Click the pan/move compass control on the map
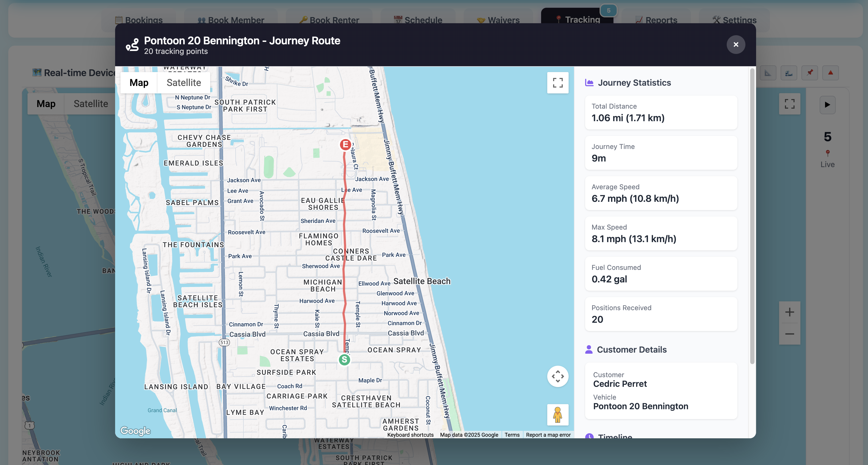Screen dimensions: 868x465 pyautogui.click(x=558, y=376)
